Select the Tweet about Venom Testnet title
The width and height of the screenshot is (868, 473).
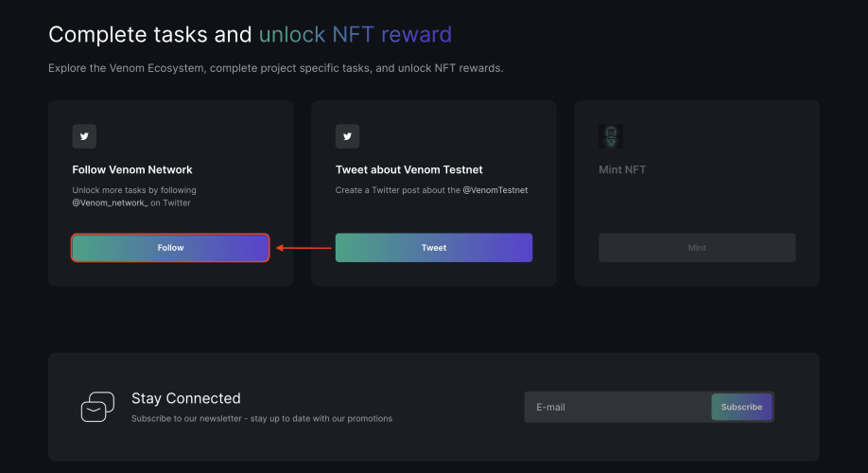pos(409,169)
